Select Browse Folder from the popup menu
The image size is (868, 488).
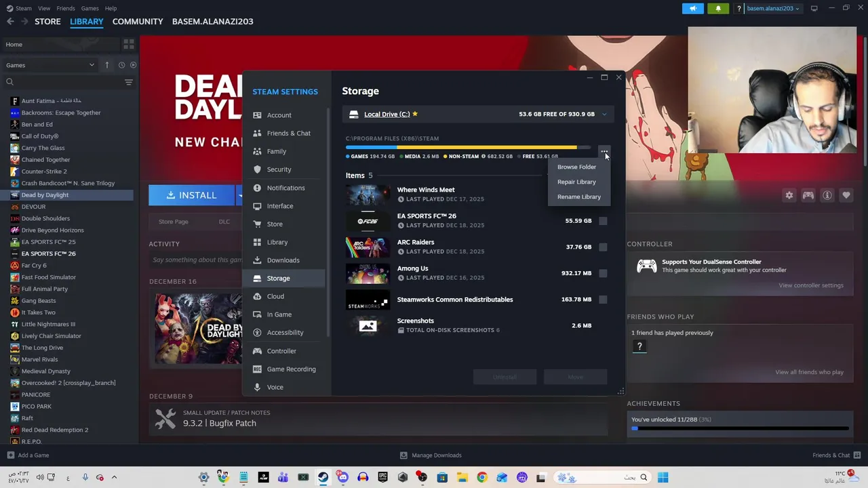click(576, 167)
